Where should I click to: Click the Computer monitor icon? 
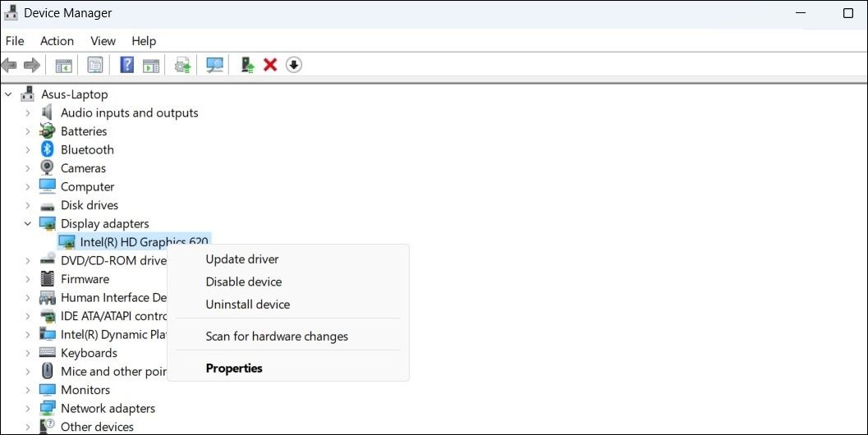point(47,186)
